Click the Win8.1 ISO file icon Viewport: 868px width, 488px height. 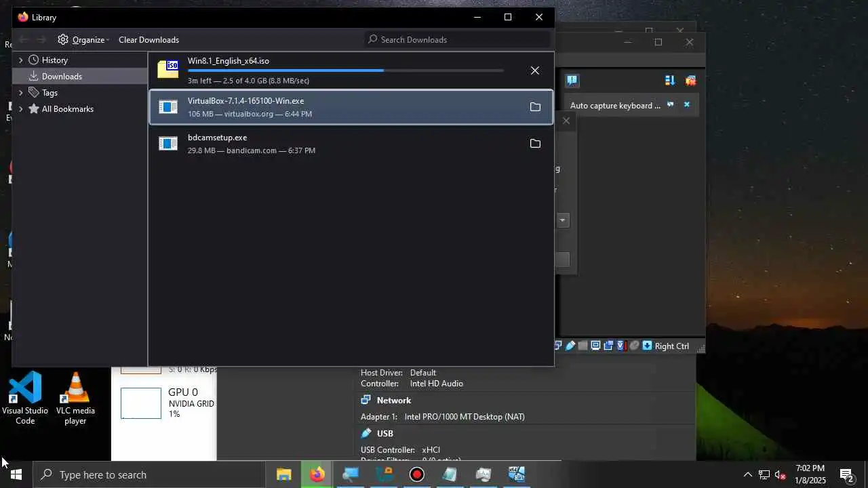168,70
